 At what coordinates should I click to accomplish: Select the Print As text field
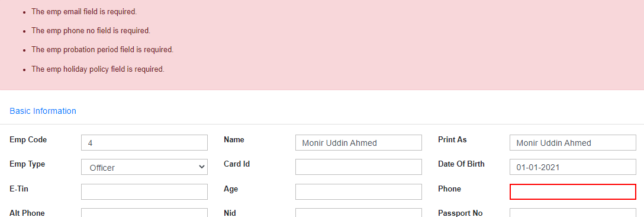tap(573, 143)
